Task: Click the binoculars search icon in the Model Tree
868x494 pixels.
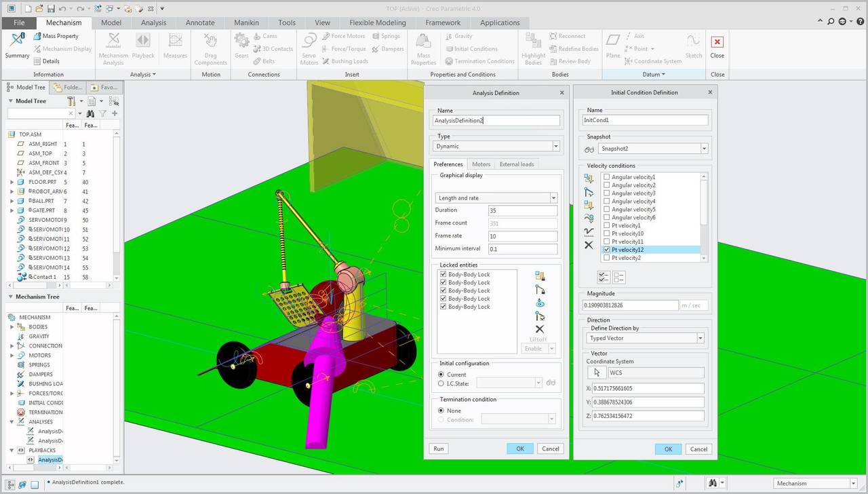Action: (x=90, y=113)
